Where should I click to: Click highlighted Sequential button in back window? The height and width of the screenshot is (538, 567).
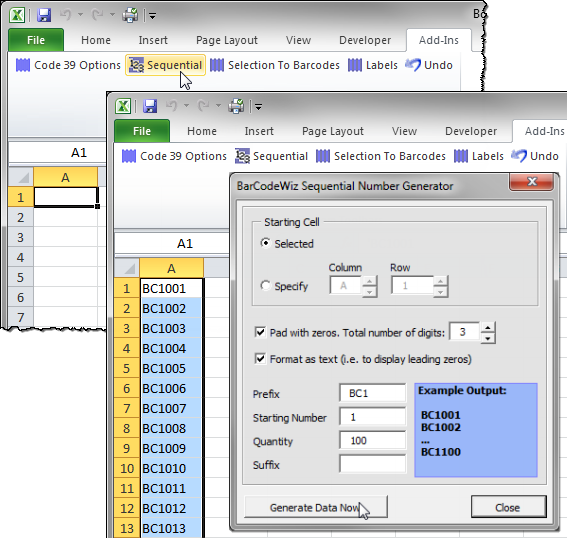pos(165,65)
